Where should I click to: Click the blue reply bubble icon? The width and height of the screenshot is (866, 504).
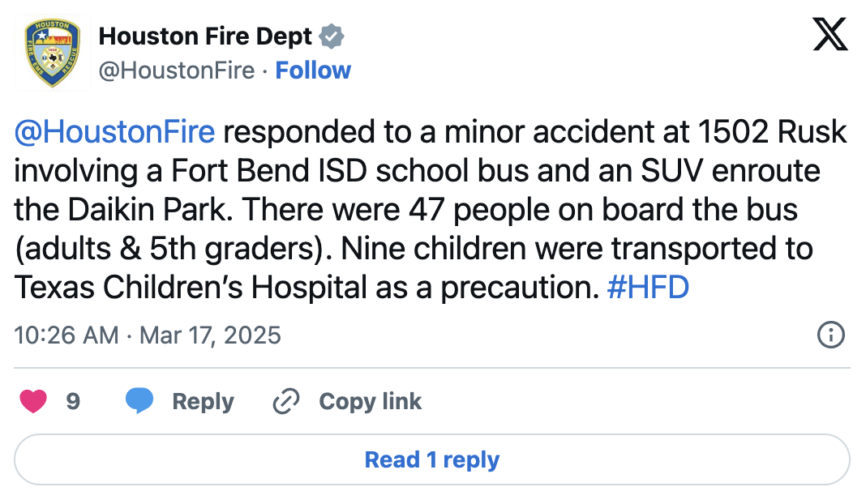(x=139, y=401)
